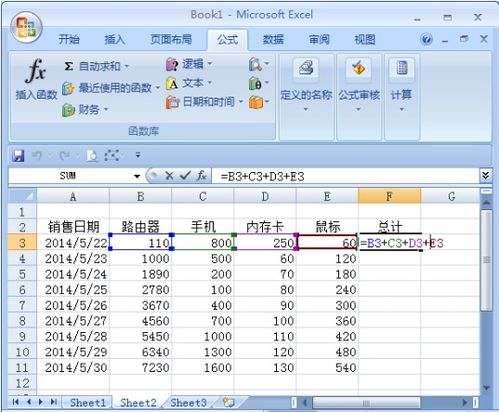Open the 视图 (View) tab

[x=365, y=40]
